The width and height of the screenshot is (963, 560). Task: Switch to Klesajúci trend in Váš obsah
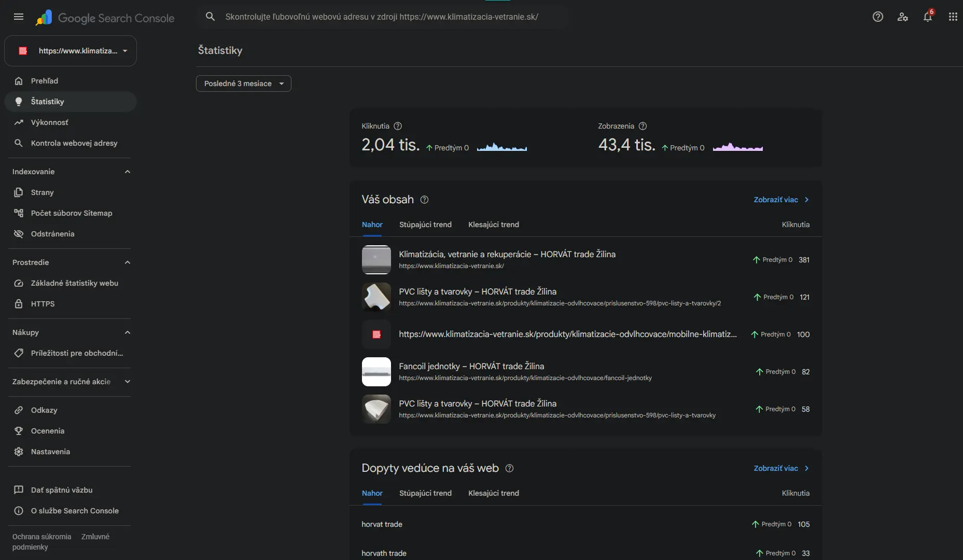point(494,225)
